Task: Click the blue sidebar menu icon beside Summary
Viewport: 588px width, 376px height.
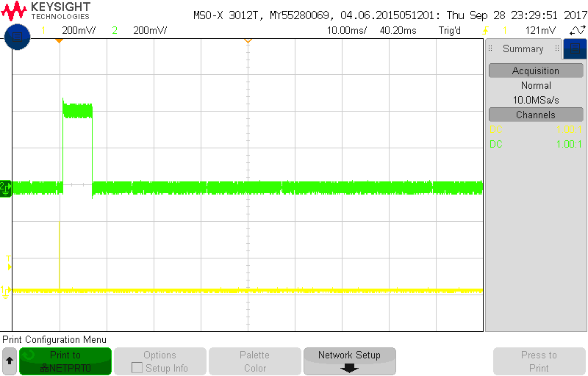Action: tap(575, 48)
